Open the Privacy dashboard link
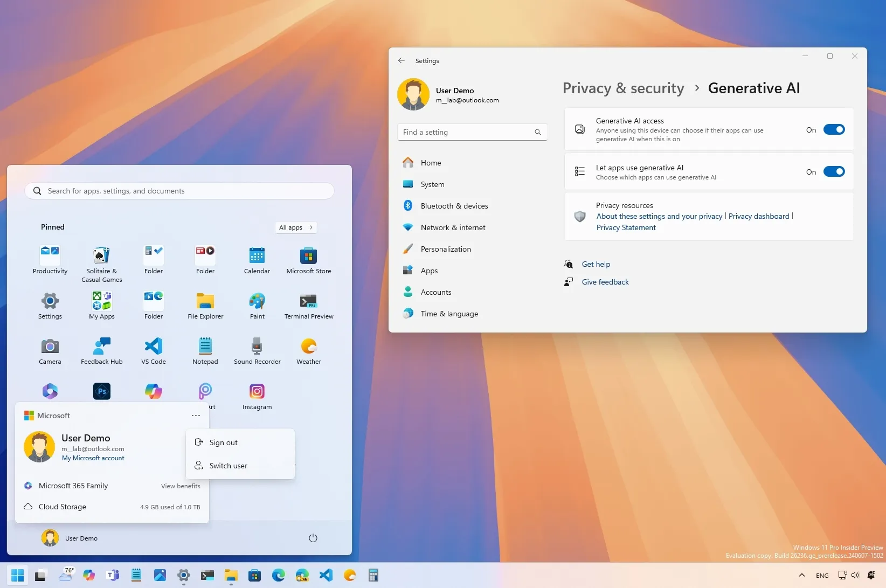Viewport: 886px width, 588px height. 758,216
